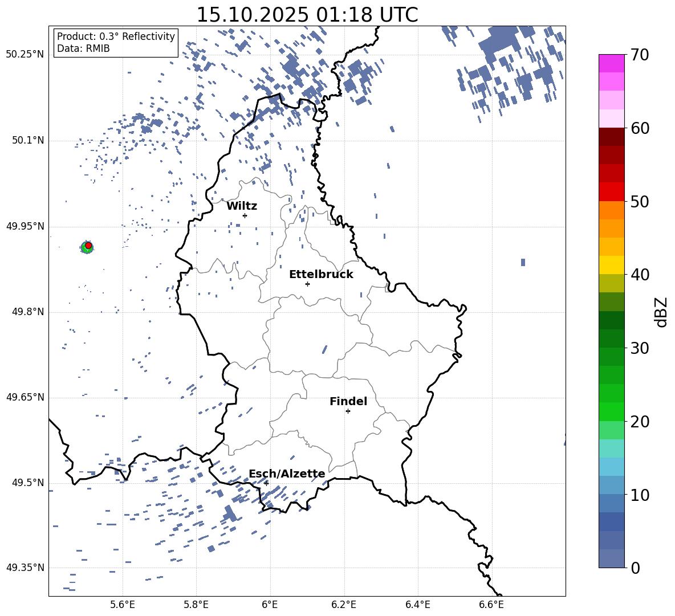The image size is (675, 616).
Task: Click the 60 dBZ colorbar label
Action: [640, 128]
